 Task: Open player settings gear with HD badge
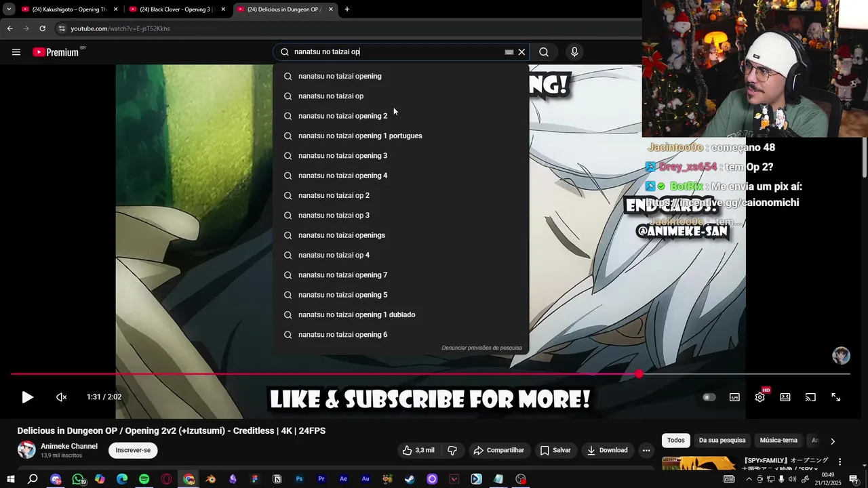(x=760, y=397)
